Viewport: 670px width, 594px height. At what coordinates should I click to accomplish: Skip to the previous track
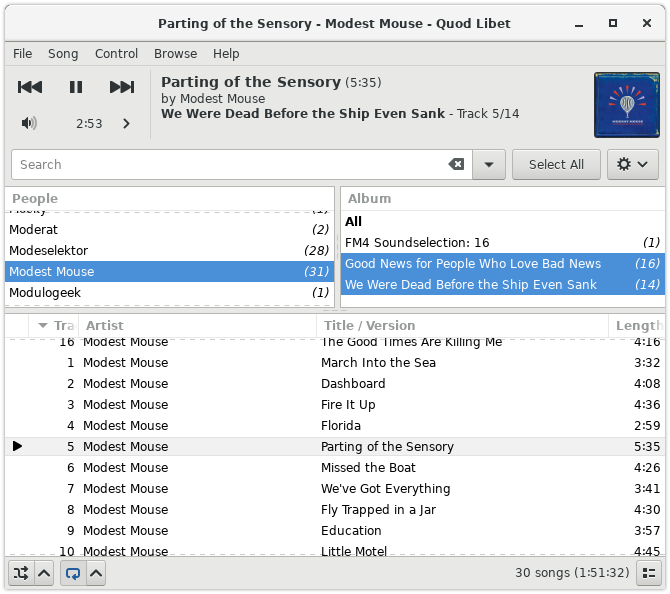(30, 87)
